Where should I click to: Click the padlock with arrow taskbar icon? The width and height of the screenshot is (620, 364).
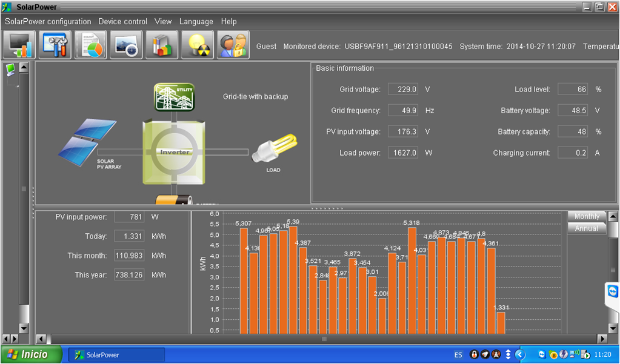[474, 355]
